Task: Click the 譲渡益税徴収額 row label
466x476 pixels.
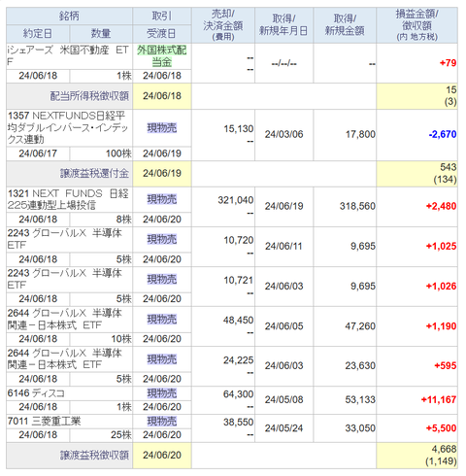Action: click(x=94, y=456)
